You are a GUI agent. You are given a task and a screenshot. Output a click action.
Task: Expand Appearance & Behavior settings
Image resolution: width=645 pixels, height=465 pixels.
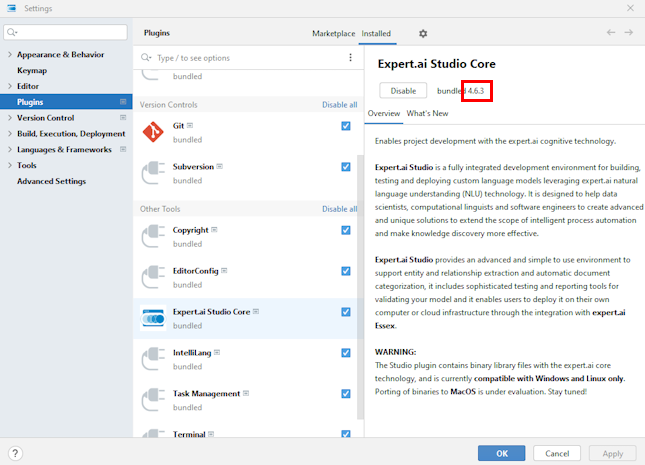9,55
